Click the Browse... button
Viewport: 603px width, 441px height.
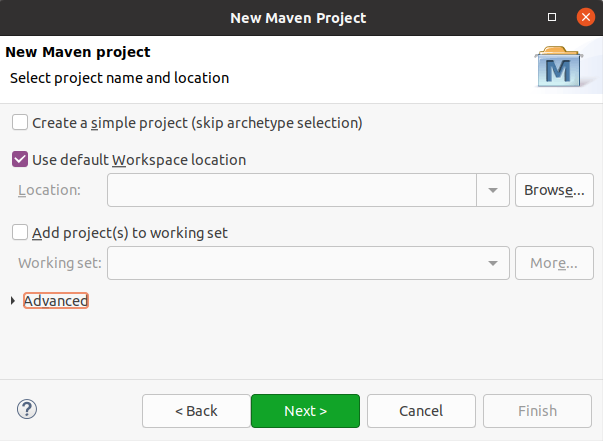click(x=554, y=190)
